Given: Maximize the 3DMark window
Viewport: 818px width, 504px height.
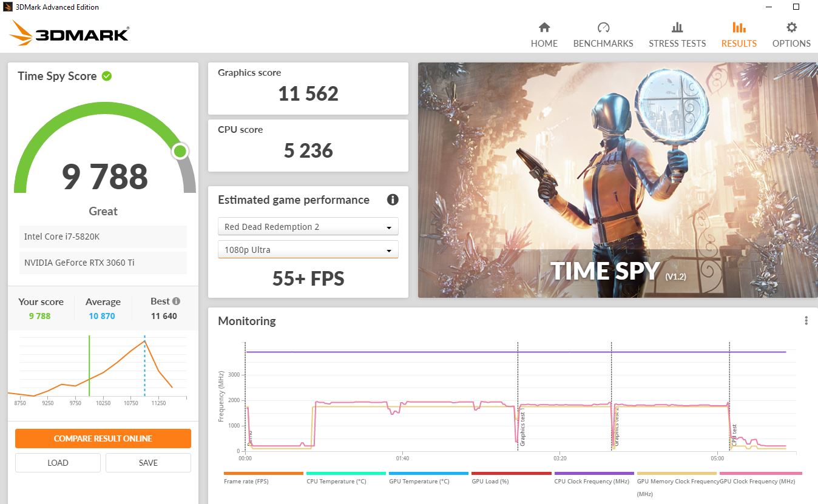Looking at the screenshot, I should click(796, 7).
